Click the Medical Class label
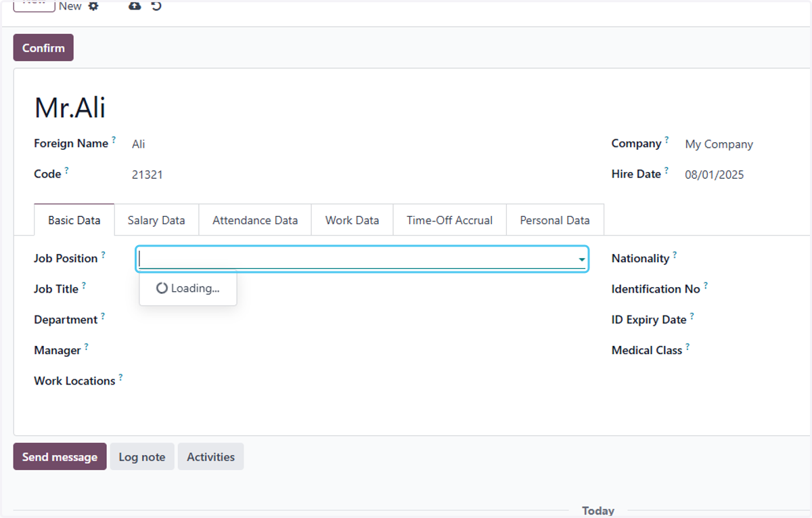 pyautogui.click(x=647, y=351)
